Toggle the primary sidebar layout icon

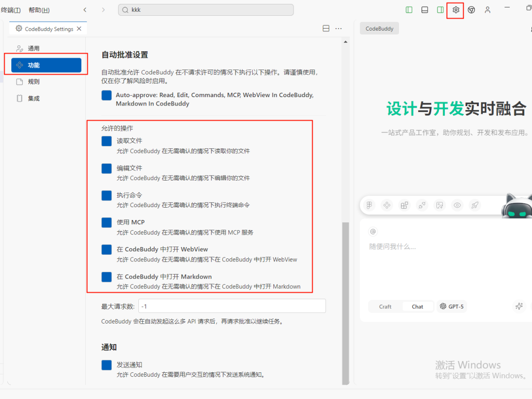[409, 10]
